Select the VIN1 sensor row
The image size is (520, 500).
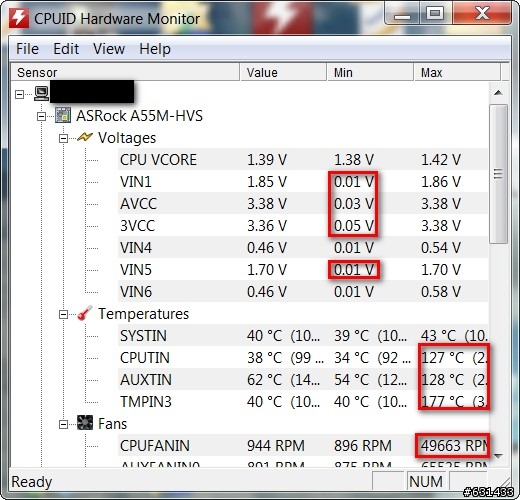[303, 181]
